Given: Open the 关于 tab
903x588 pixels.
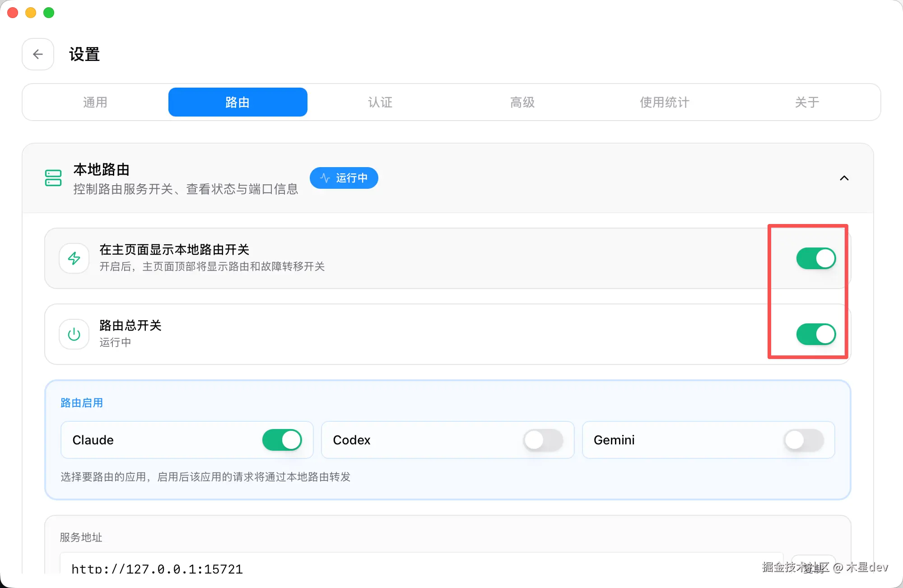Looking at the screenshot, I should pos(807,102).
